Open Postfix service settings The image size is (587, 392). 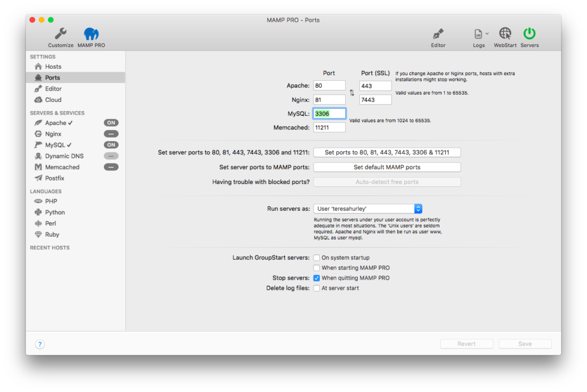(54, 178)
